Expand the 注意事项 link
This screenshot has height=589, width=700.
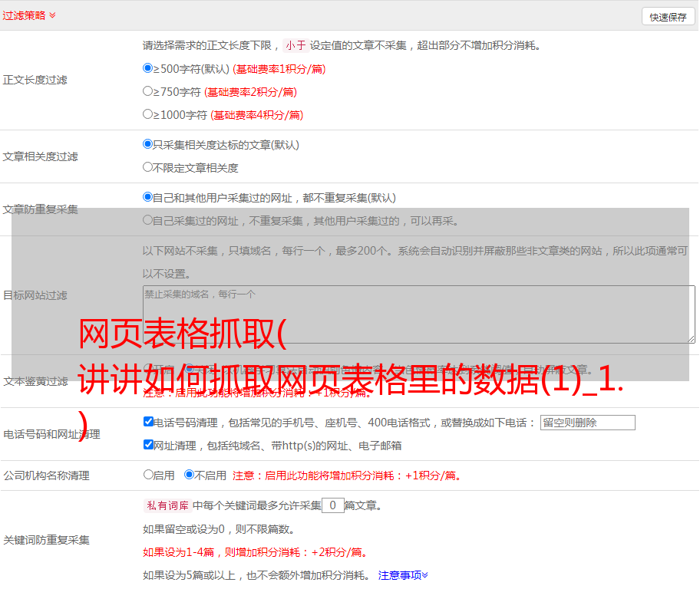[403, 574]
